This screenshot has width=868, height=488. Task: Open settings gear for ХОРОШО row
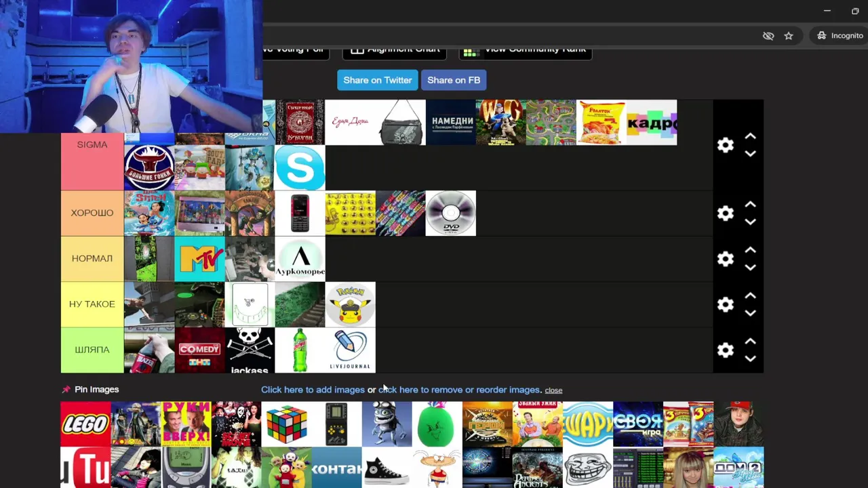[726, 213]
